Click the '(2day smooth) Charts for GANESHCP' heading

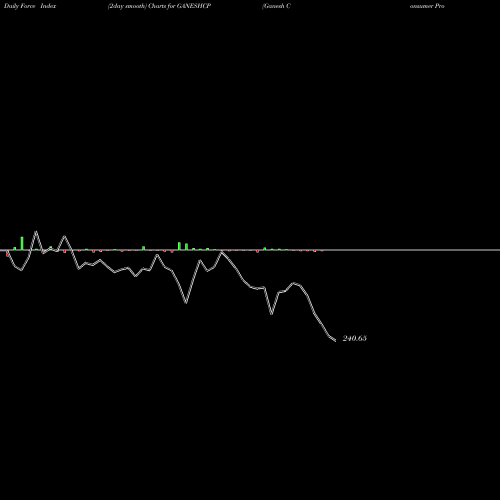click(159, 6)
